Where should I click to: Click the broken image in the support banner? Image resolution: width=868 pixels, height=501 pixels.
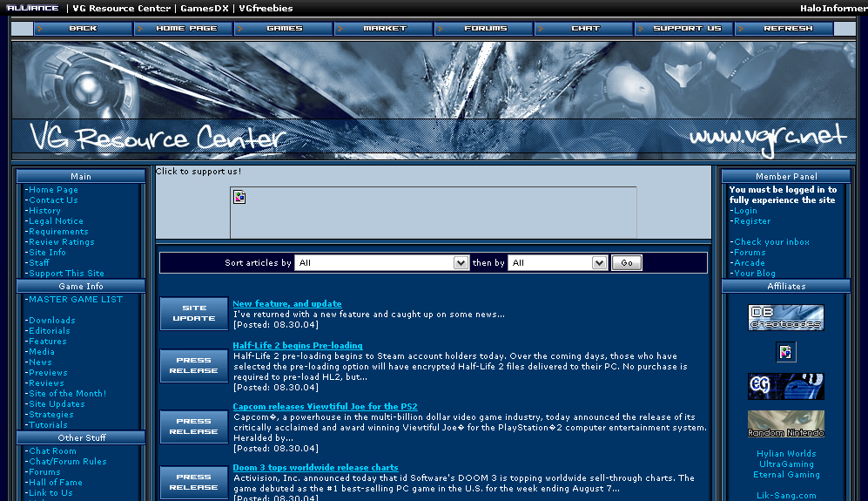240,198
